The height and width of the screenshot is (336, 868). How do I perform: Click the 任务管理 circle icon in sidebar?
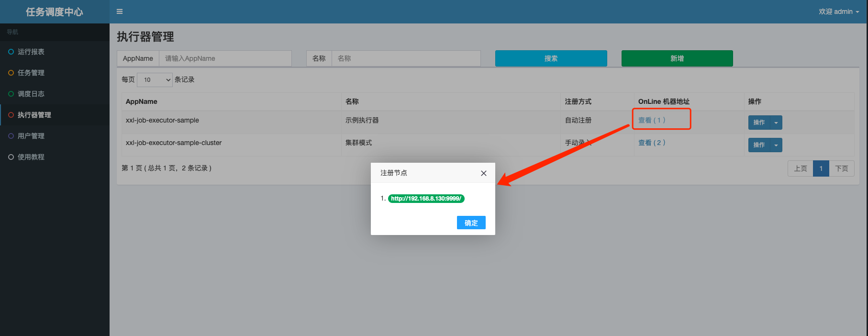[11, 73]
